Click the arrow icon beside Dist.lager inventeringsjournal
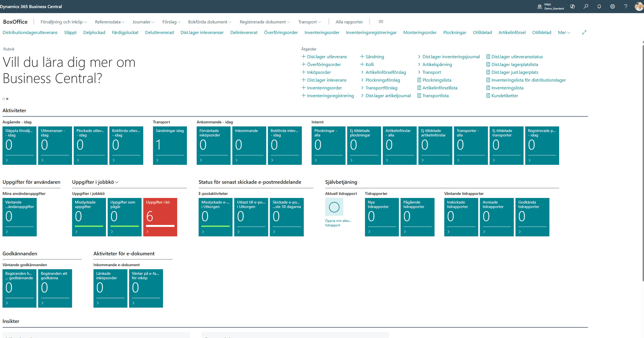Viewport: 644px width, 338px height. click(x=419, y=57)
